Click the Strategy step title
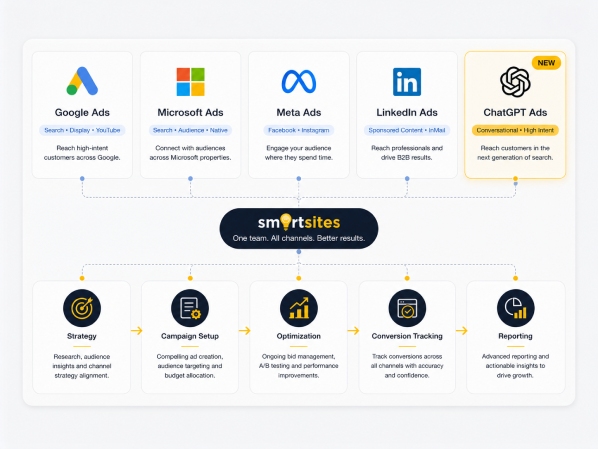 coord(82,336)
